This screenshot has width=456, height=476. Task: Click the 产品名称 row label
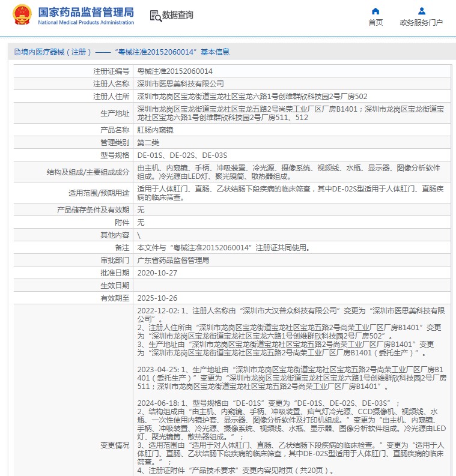(115, 130)
